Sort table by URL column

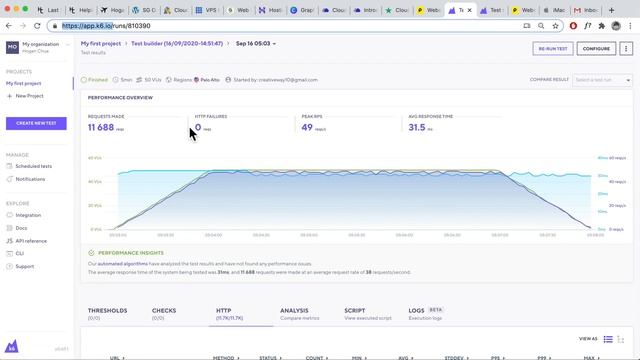(117, 358)
